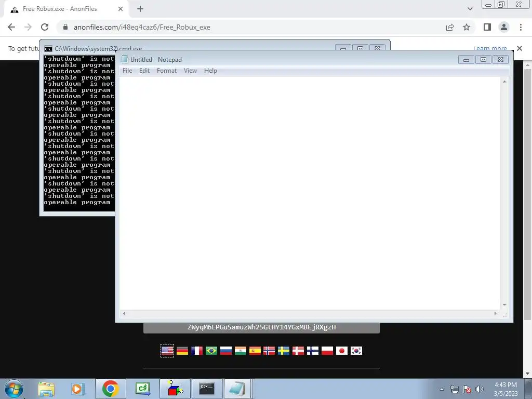Open a new Chrome tab
The image size is (532, 399).
[x=140, y=9]
